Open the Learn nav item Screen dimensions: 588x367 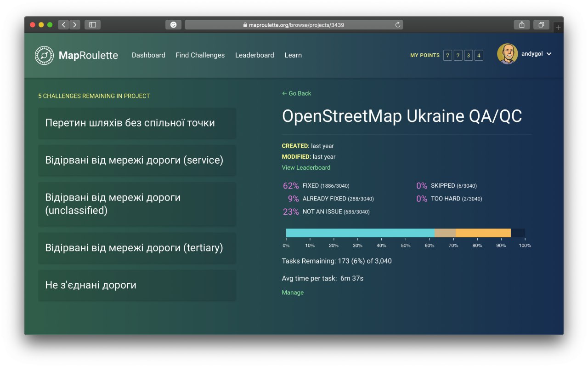[293, 55]
